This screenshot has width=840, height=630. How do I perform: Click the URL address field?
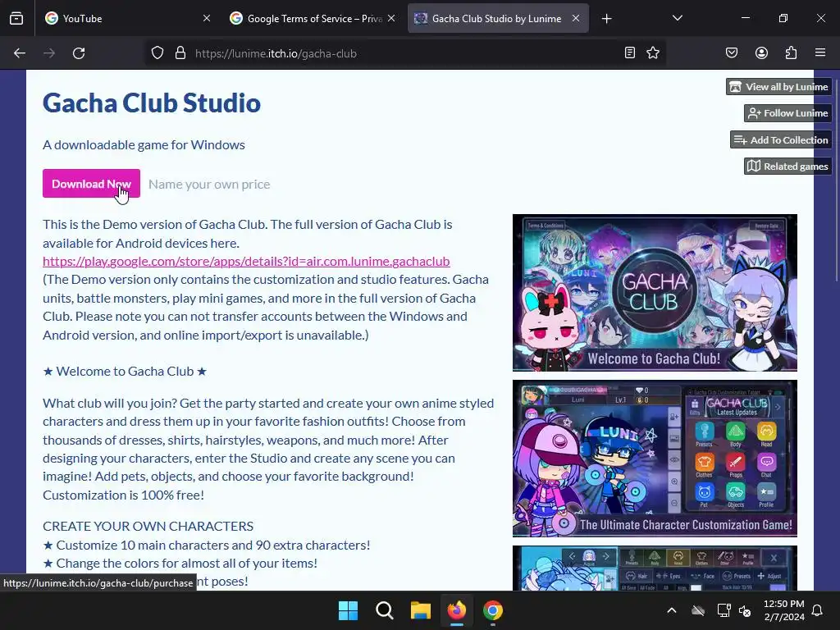[x=404, y=53]
